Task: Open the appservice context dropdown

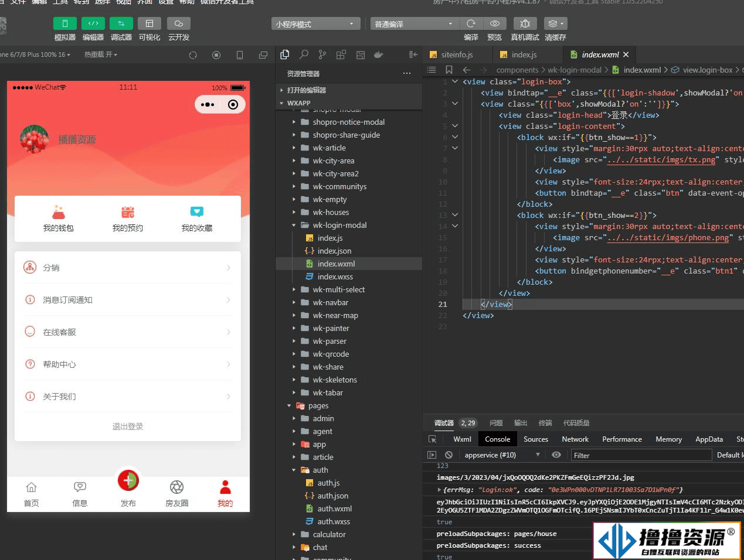Action: 502,455
